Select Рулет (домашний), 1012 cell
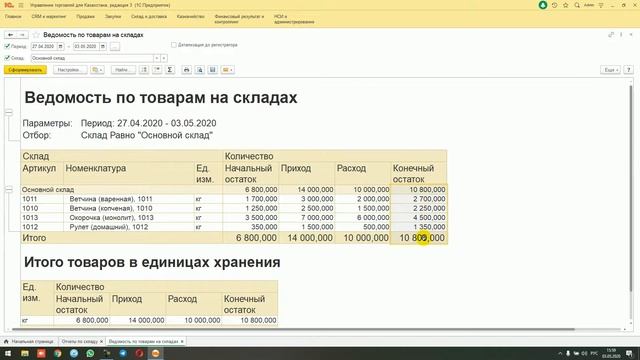This screenshot has height=360, width=640. pos(129,227)
